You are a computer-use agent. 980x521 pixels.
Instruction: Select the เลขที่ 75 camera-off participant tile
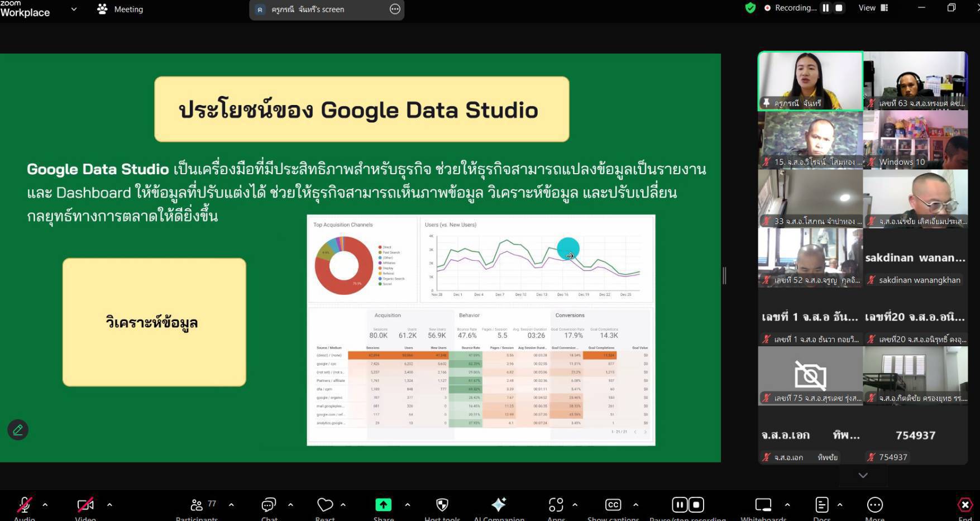[x=810, y=376]
